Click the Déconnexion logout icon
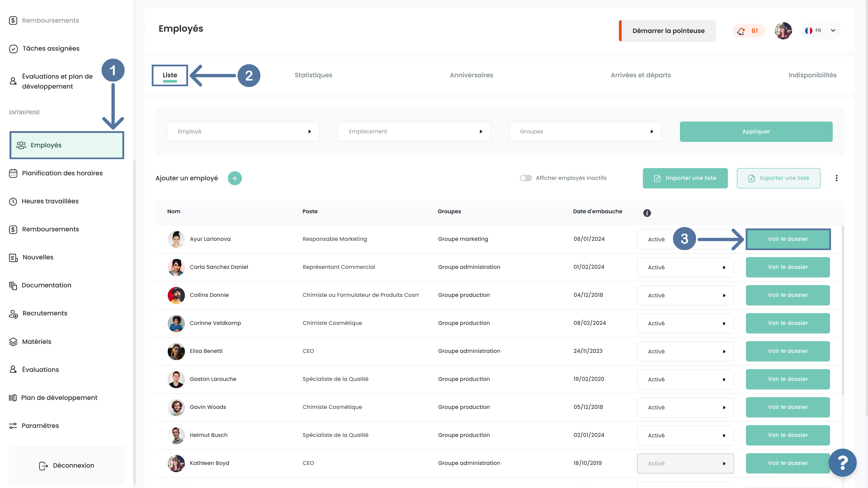The height and width of the screenshot is (488, 868). tap(43, 465)
